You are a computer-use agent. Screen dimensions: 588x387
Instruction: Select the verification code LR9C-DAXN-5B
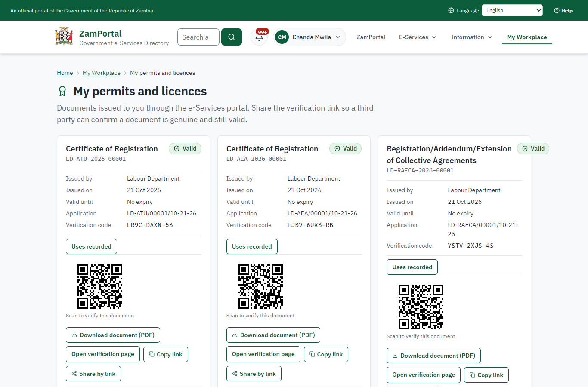pyautogui.click(x=150, y=225)
